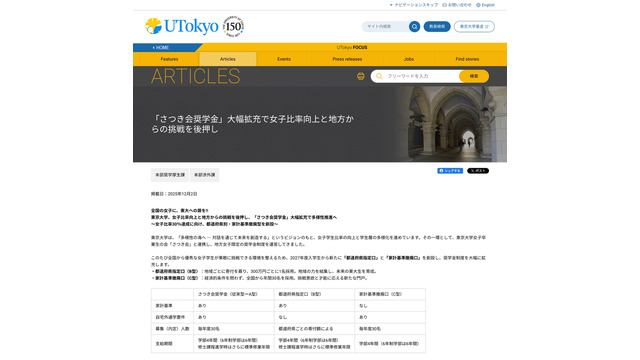
Task: Click the 150th anniversary emblem
Action: click(233, 27)
